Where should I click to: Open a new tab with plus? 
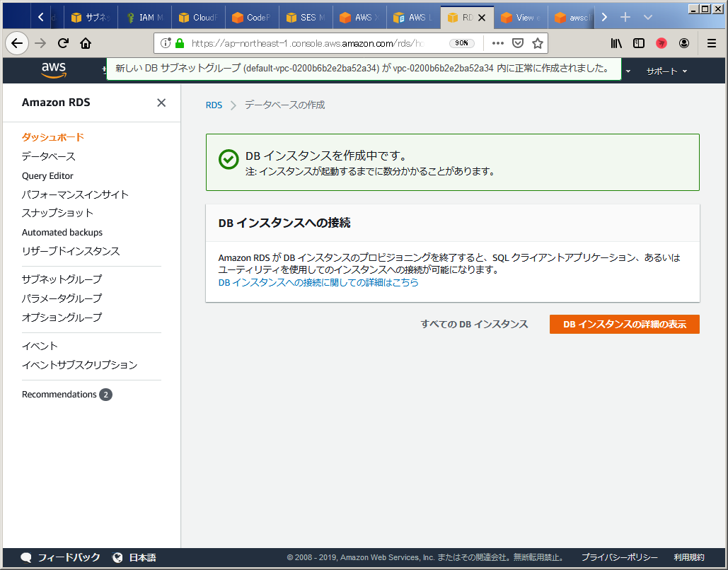pos(625,17)
